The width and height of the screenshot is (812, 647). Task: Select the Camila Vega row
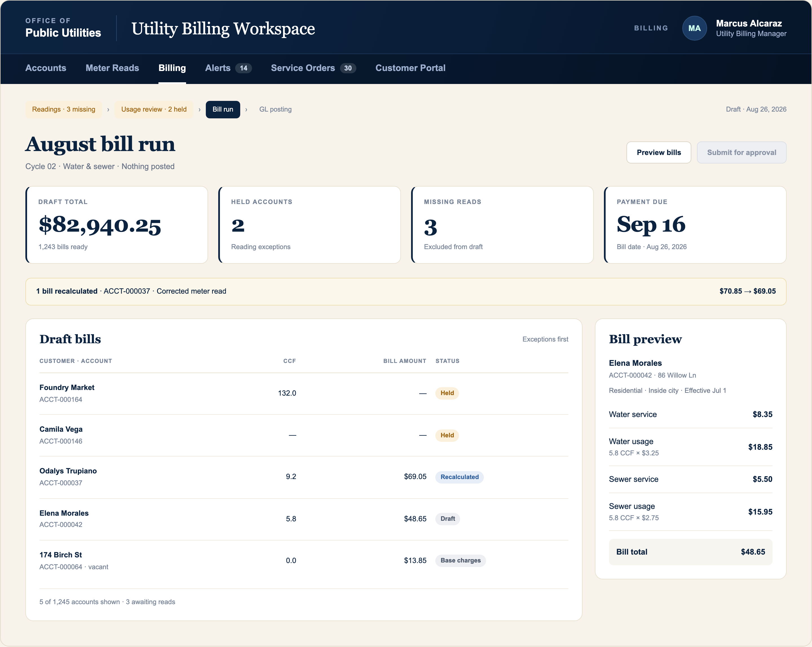tap(304, 435)
